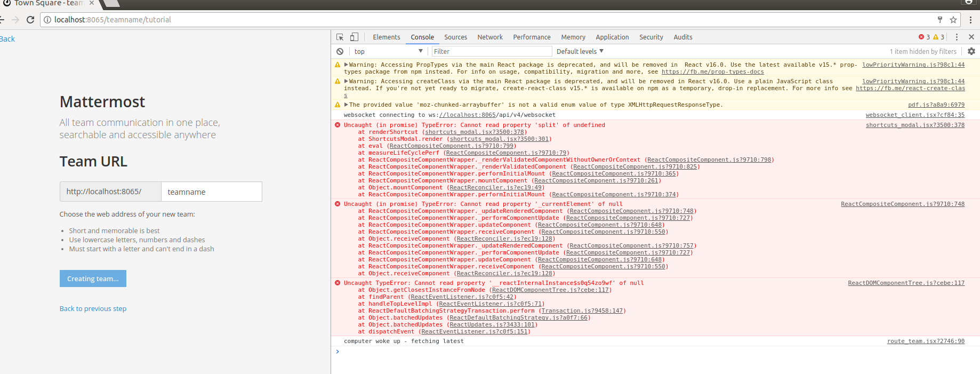Click error icon of '__reactInternalInstance' message
This screenshot has width=980, height=374.
coord(337,283)
